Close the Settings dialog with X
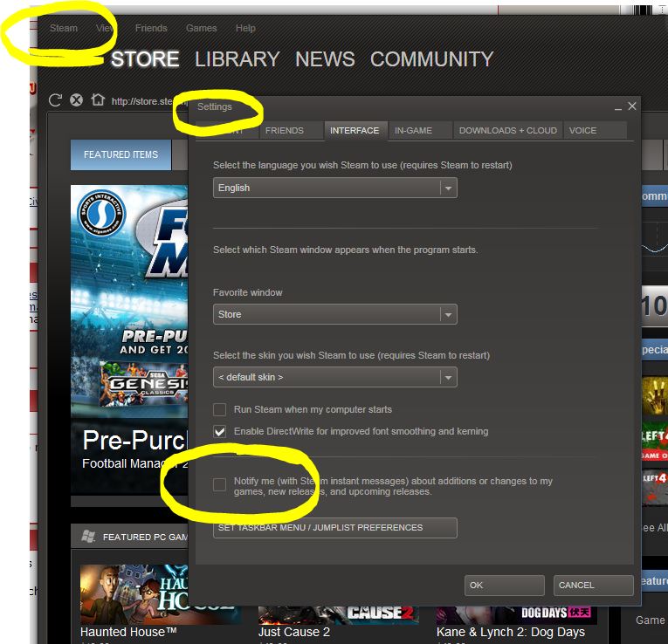 632,106
